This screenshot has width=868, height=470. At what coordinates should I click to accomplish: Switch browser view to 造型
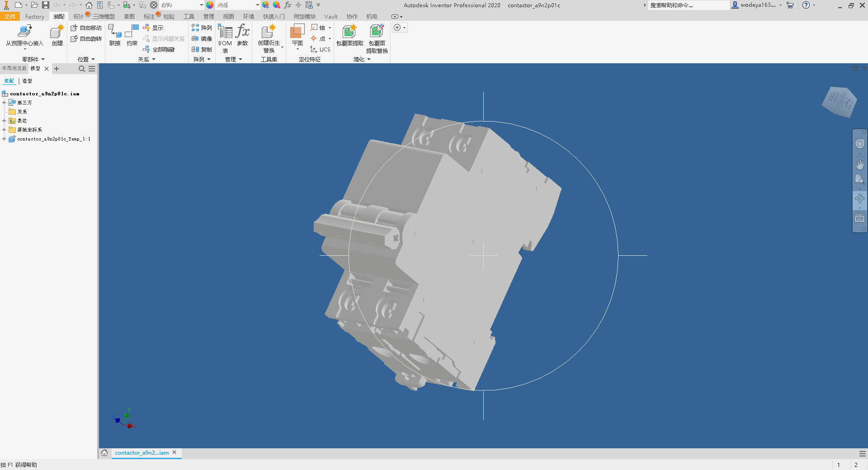click(27, 81)
